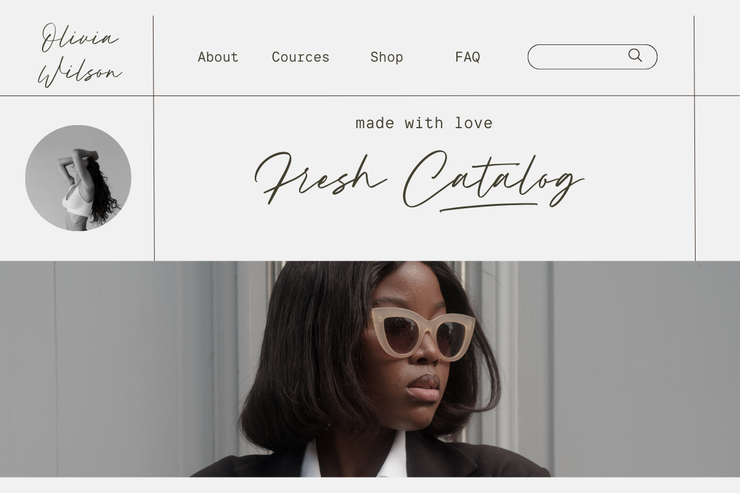Click the underline stroke beneath Catalog
This screenshot has width=740, height=493.
coord(488,207)
